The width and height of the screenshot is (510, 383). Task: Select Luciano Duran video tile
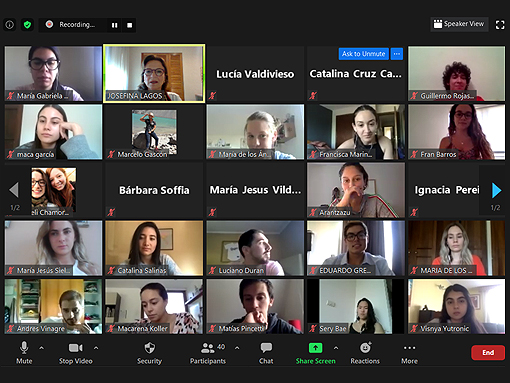click(255, 248)
